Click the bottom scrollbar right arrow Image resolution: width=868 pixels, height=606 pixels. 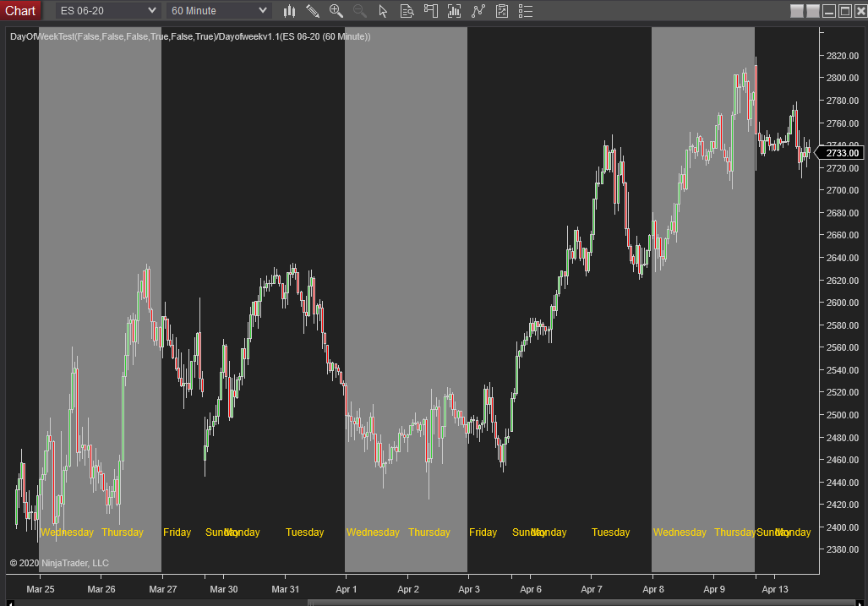pos(860,603)
